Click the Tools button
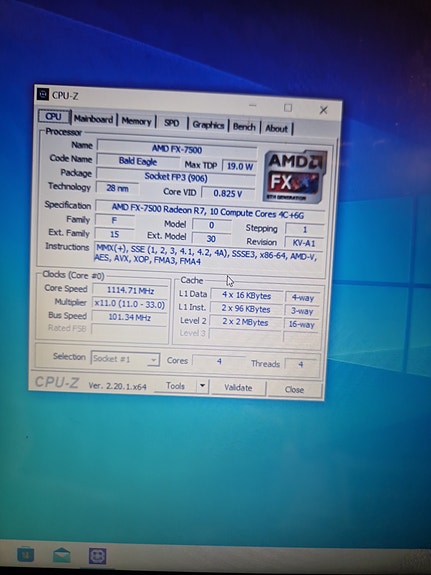The height and width of the screenshot is (575, 431). pyautogui.click(x=175, y=386)
